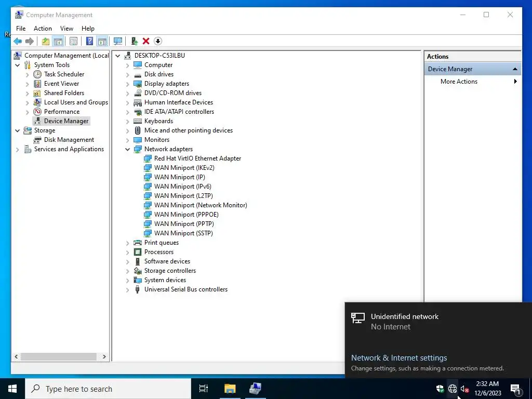The height and width of the screenshot is (399, 532).
Task: Collapse Device Manager section in Actions pane
Action: pos(515,69)
